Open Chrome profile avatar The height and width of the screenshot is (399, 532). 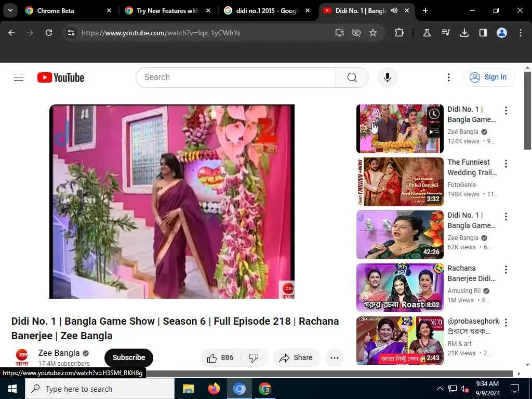pos(502,33)
